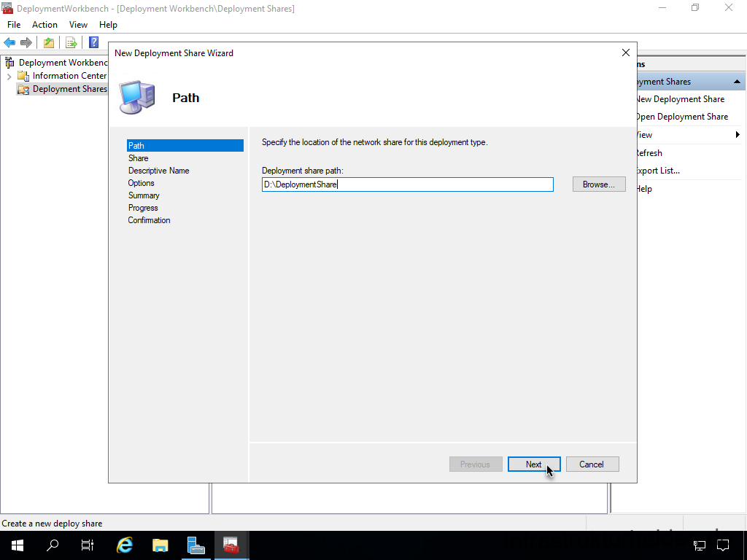Click the Up One Level folder icon
The image size is (747, 560).
[x=49, y=43]
